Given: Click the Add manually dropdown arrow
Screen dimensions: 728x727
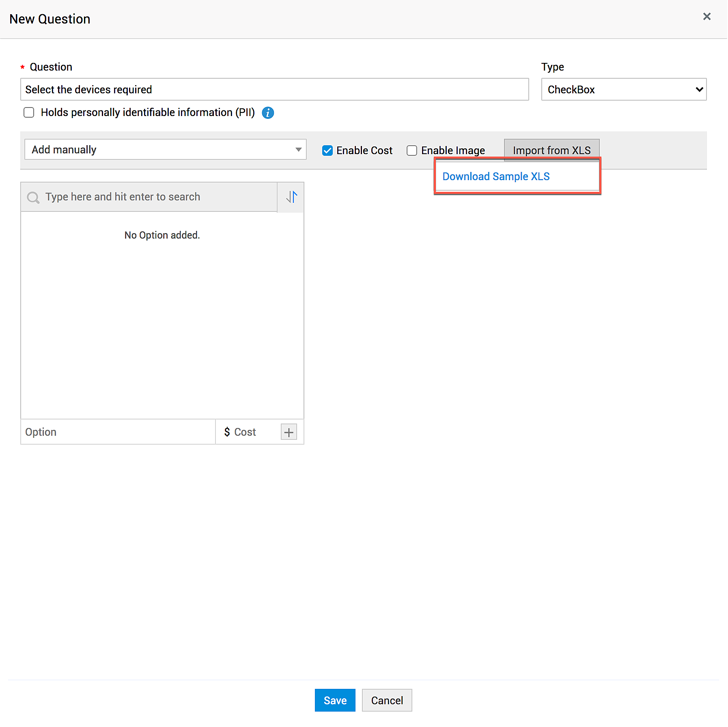Looking at the screenshot, I should point(298,150).
